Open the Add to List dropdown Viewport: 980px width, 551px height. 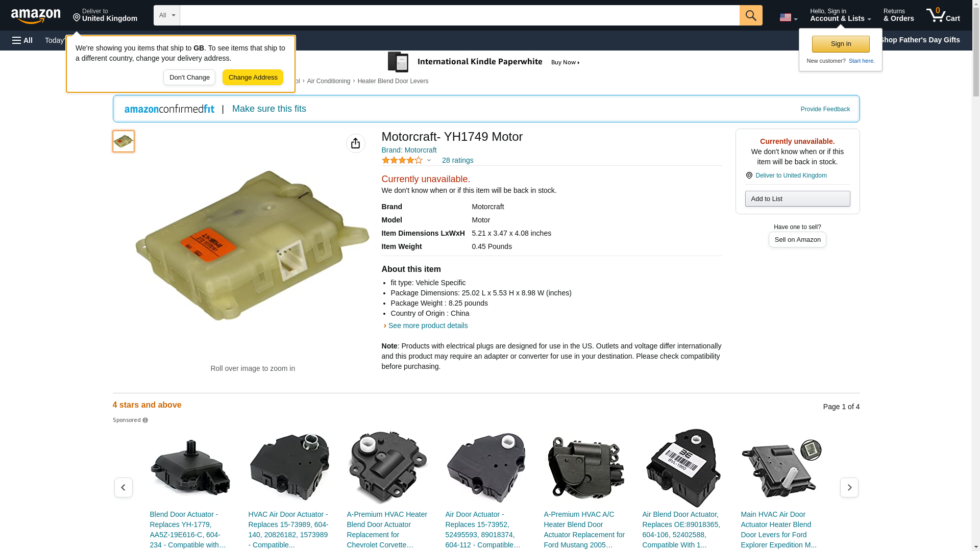[x=797, y=198]
